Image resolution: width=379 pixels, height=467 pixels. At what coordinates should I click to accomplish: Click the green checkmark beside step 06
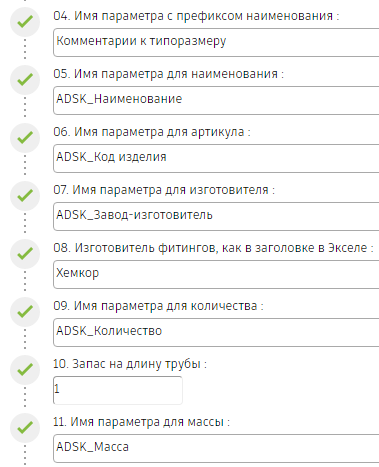(x=25, y=138)
